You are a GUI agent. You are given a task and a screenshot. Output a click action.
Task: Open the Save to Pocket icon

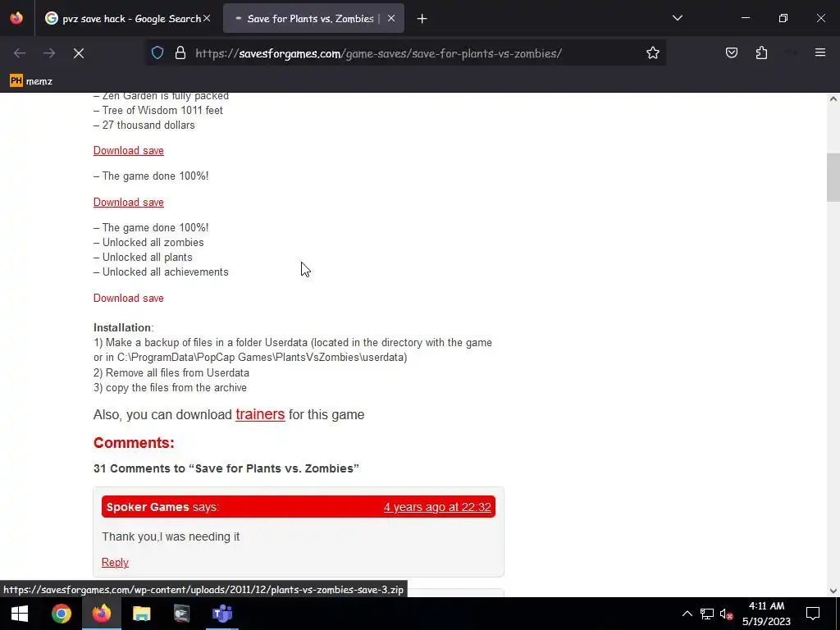tap(731, 53)
